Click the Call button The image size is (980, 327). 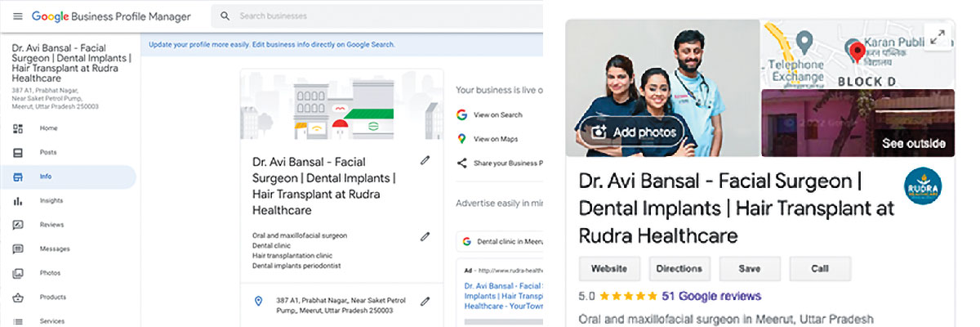click(820, 268)
